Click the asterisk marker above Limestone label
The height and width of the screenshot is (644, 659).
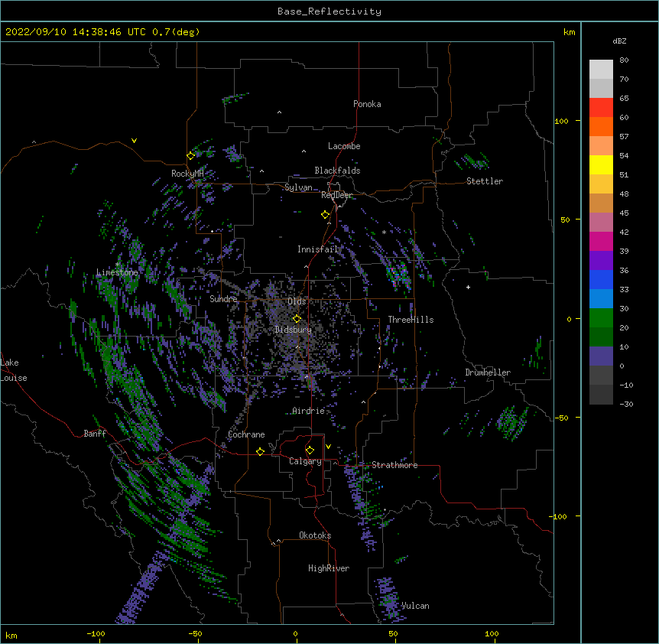(117, 265)
